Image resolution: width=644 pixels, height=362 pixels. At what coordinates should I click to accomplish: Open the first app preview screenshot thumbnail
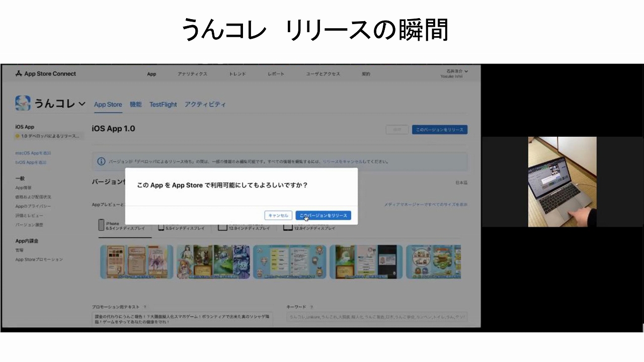click(x=136, y=261)
